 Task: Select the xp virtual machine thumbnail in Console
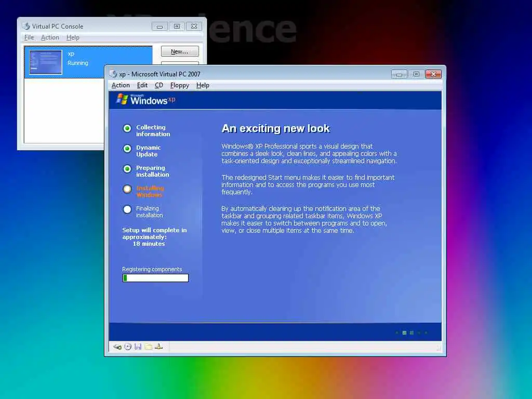46,62
